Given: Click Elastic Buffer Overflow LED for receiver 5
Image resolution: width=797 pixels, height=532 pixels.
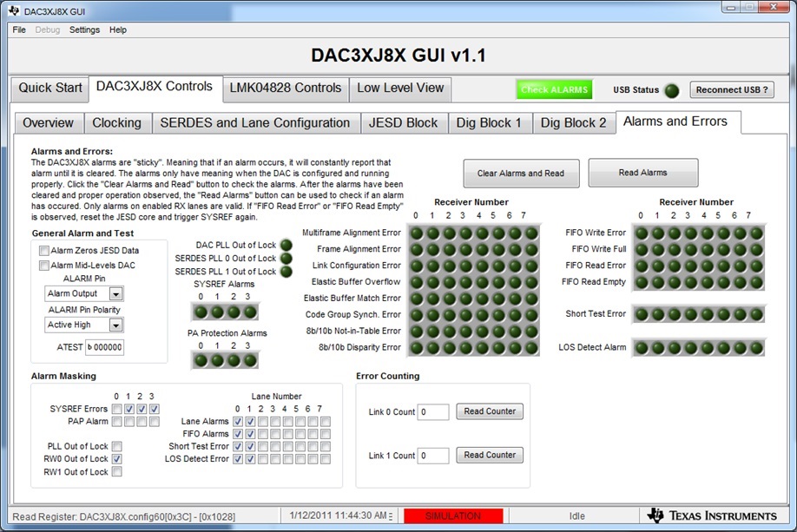Looking at the screenshot, I should (498, 283).
